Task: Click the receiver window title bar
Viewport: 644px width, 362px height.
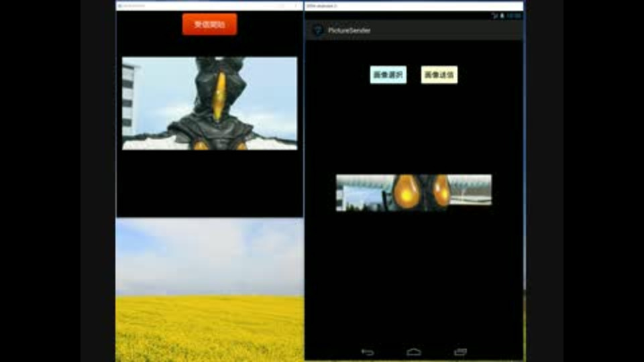Action: tap(209, 6)
